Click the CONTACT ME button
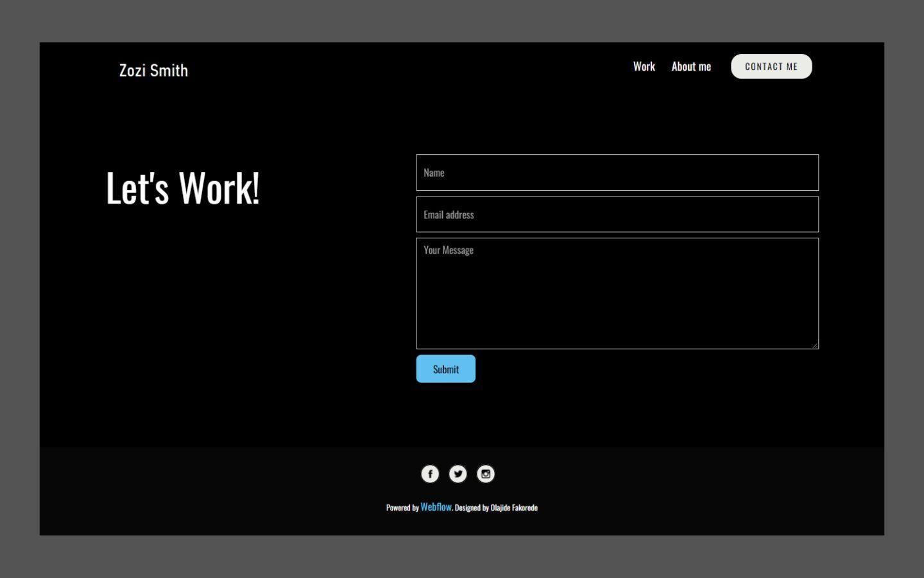Viewport: 924px width, 578px height. pos(771,66)
